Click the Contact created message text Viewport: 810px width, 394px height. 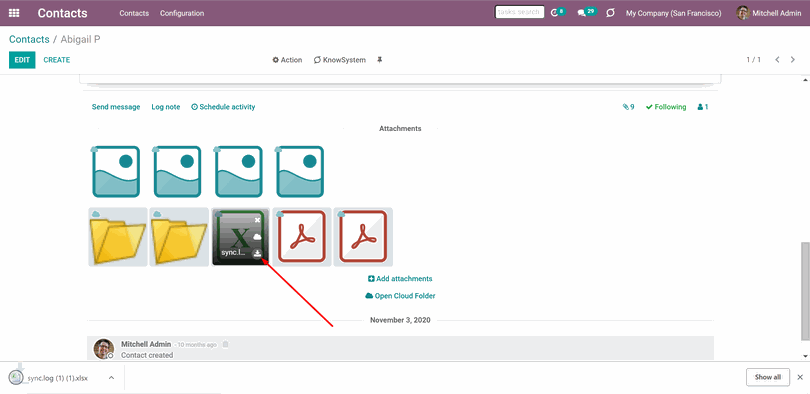tap(147, 355)
